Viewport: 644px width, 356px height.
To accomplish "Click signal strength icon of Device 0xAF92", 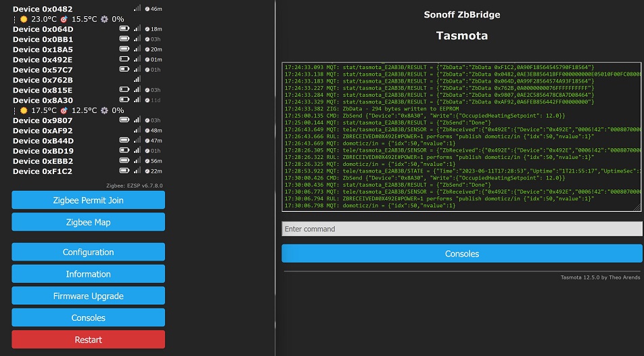I will (x=137, y=130).
